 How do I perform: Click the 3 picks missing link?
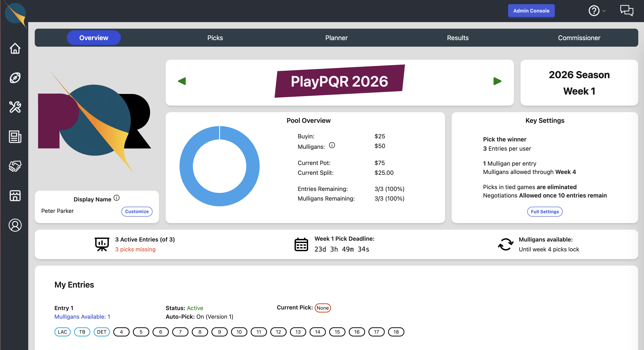[x=135, y=249]
